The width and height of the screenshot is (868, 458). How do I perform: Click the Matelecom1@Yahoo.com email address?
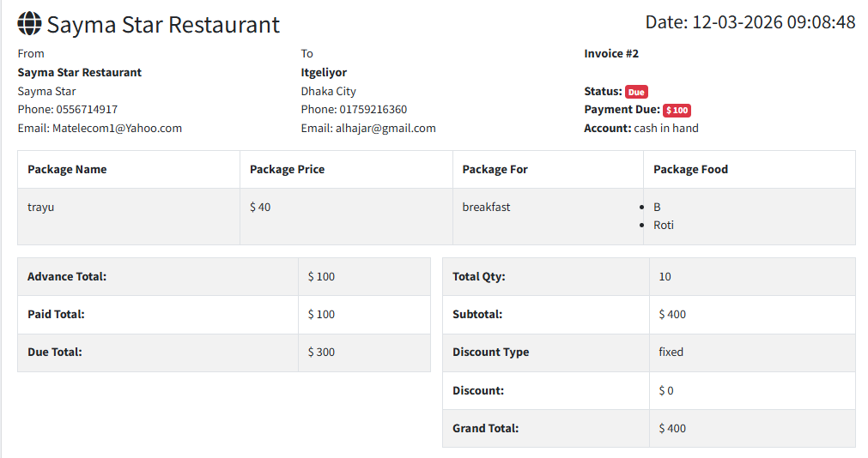click(x=117, y=128)
